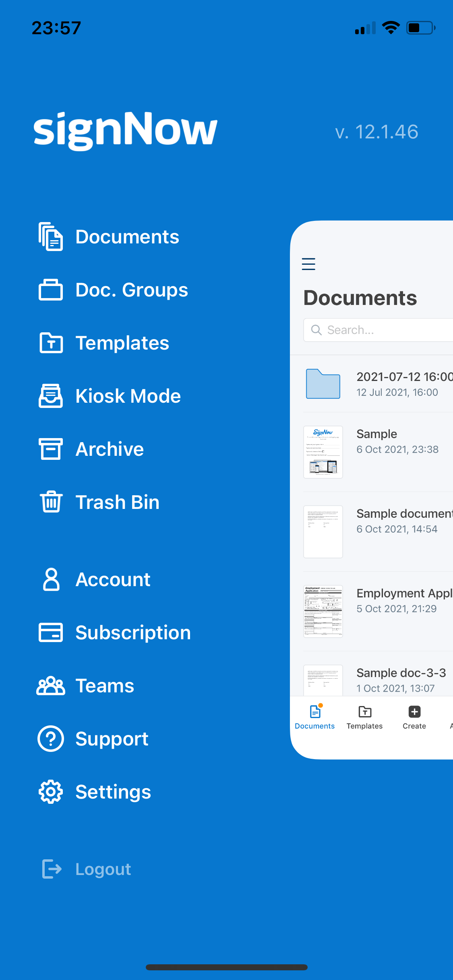This screenshot has height=980, width=453.
Task: Collapse the side menu via hamburger icon
Action: click(308, 264)
